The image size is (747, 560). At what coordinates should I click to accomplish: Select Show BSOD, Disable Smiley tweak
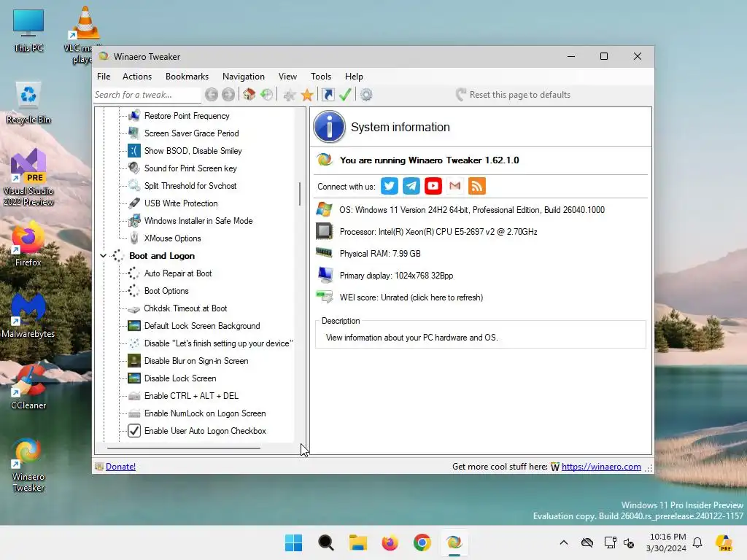pos(193,151)
